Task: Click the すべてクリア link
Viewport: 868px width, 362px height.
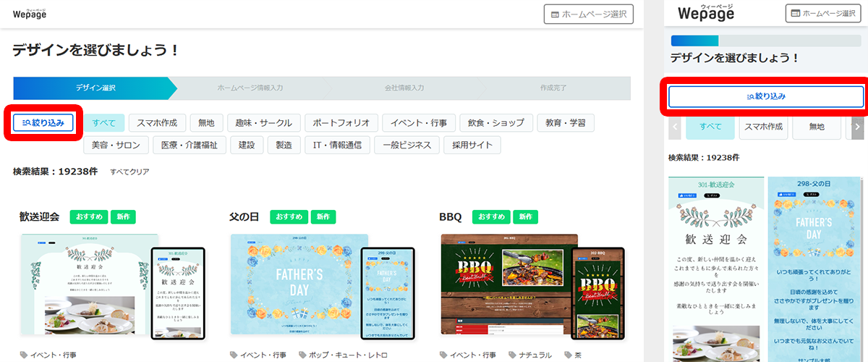Action: pyautogui.click(x=129, y=172)
